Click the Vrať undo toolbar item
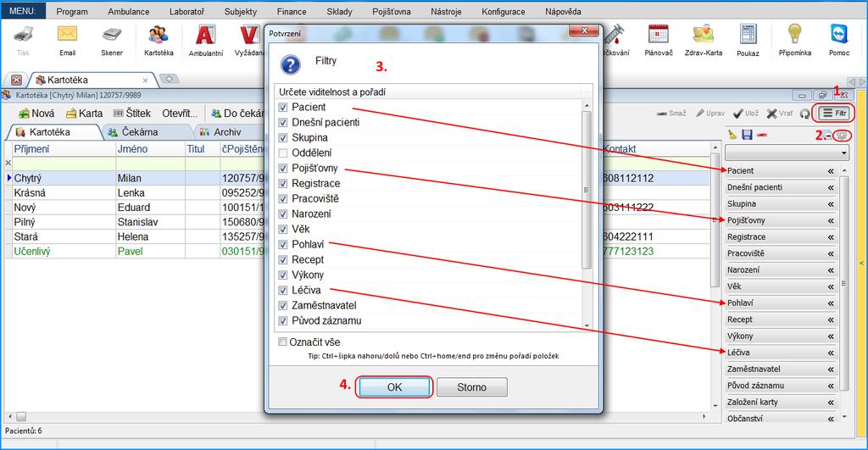Screen dimensions: 868x450 point(780,113)
